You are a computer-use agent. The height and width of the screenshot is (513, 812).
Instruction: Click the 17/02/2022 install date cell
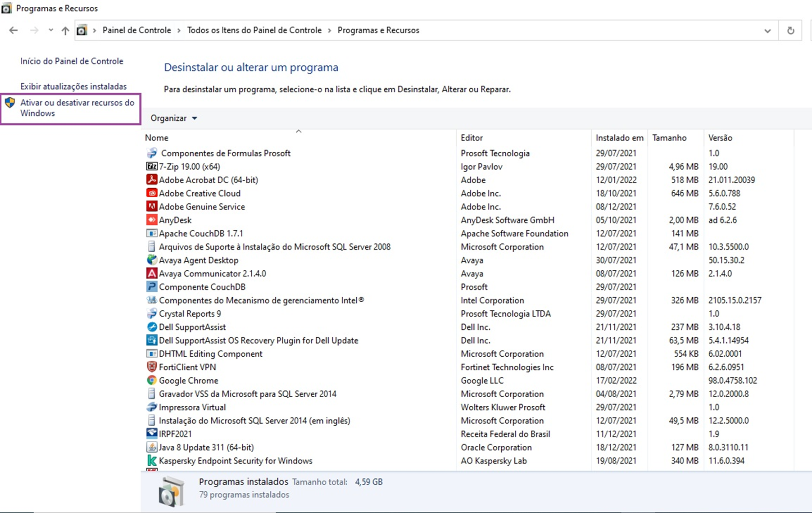tap(616, 381)
